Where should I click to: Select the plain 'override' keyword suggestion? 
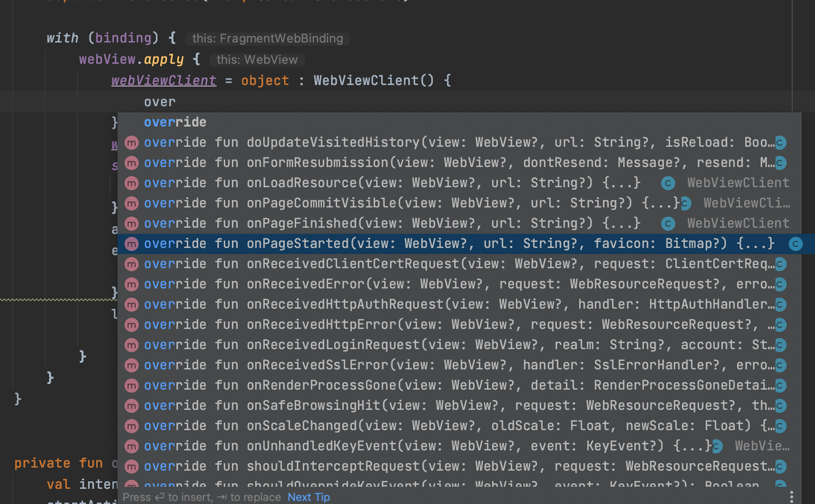coord(175,122)
